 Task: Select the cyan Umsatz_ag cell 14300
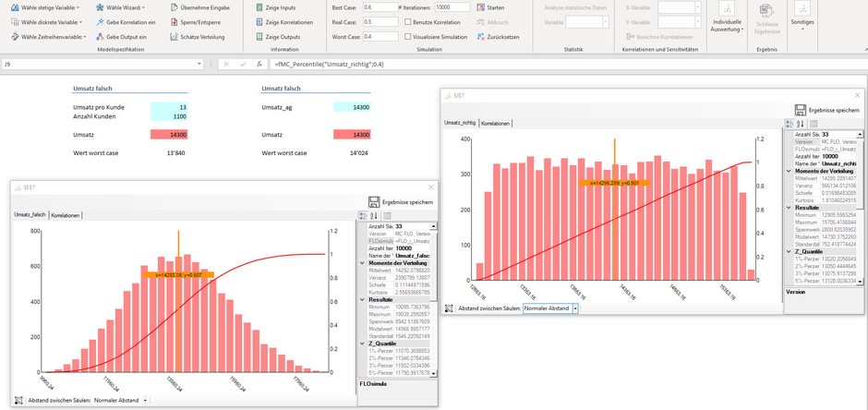(352, 107)
